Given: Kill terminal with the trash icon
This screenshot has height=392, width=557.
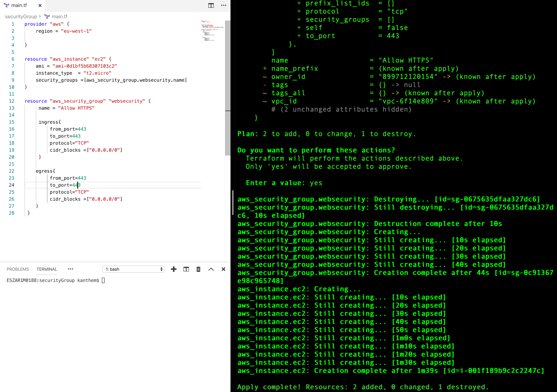Looking at the screenshot, I should click(199, 269).
